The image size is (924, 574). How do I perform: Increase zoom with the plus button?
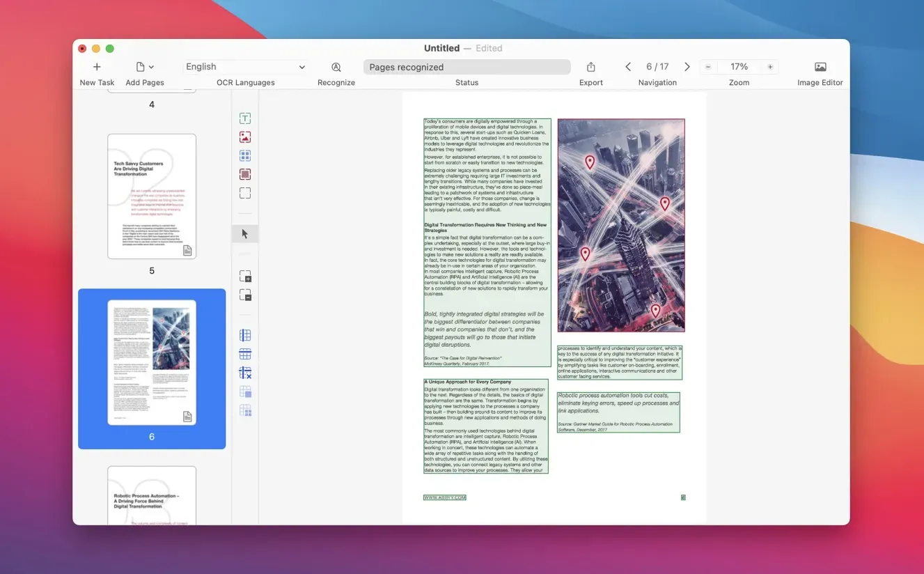[770, 67]
